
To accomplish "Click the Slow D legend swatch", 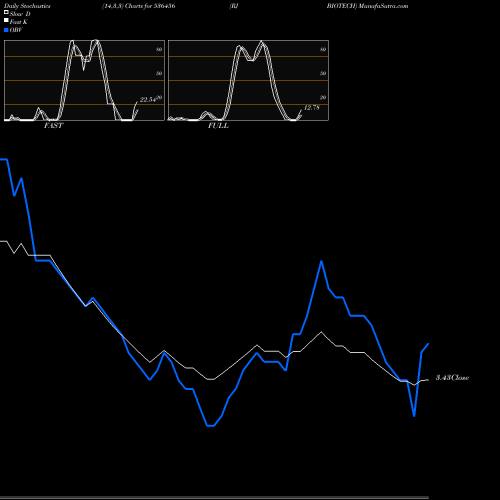I will [6, 12].
